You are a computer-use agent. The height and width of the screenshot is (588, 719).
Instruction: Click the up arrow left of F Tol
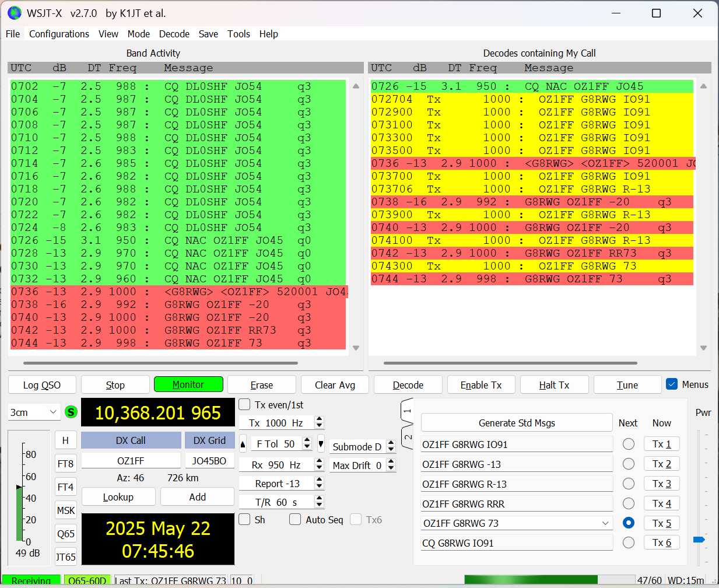coord(243,444)
